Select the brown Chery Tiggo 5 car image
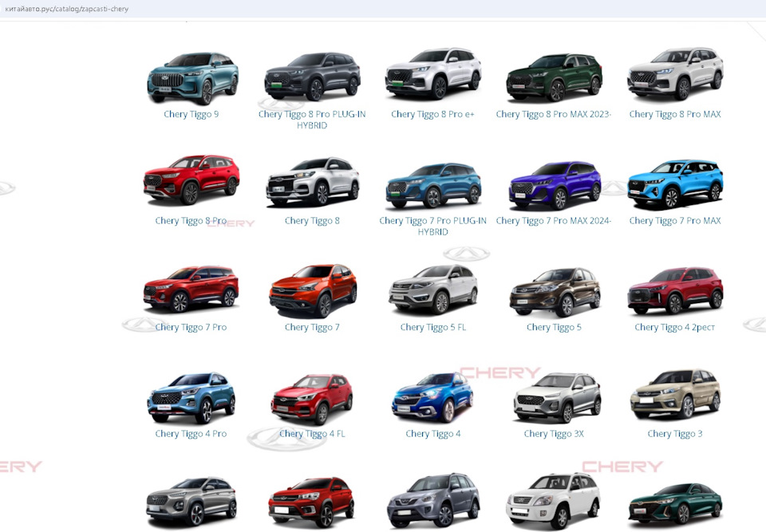The width and height of the screenshot is (766, 532). click(555, 292)
